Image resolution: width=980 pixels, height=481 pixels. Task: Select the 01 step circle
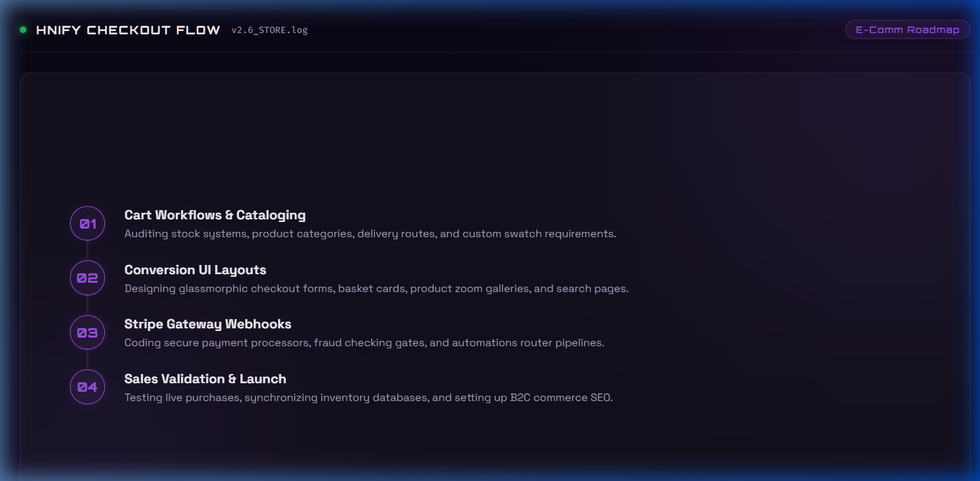(87, 223)
